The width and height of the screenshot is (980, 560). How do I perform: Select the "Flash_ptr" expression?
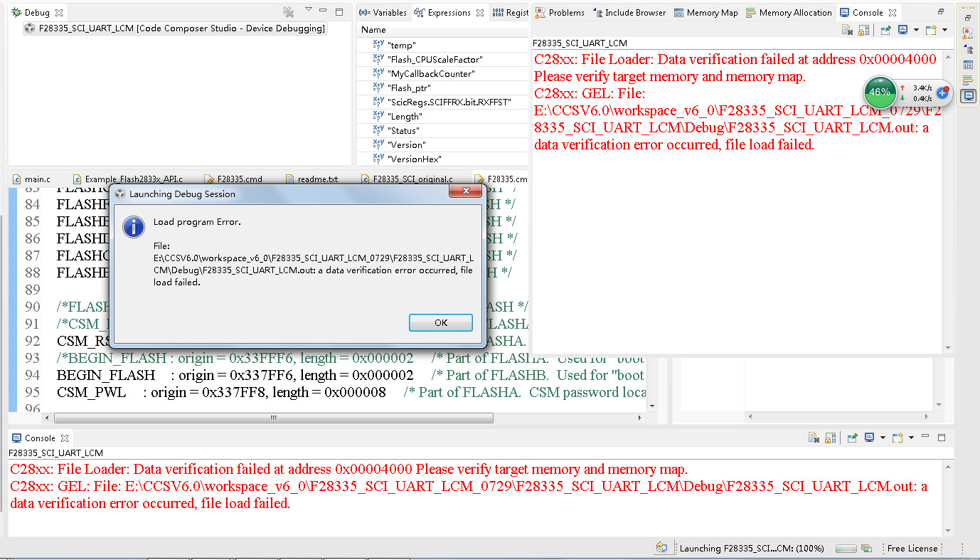pos(442,88)
